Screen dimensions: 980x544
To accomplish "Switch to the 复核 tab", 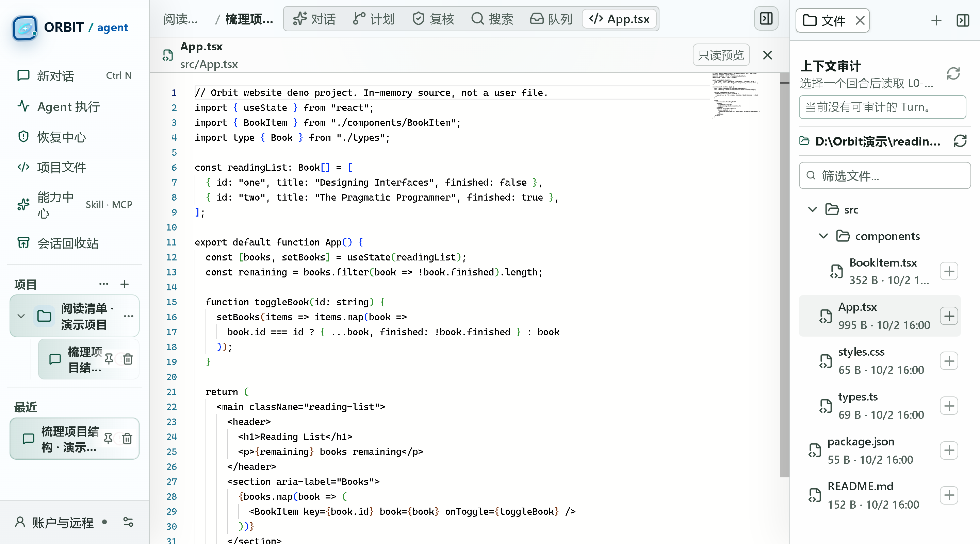I will [x=433, y=19].
